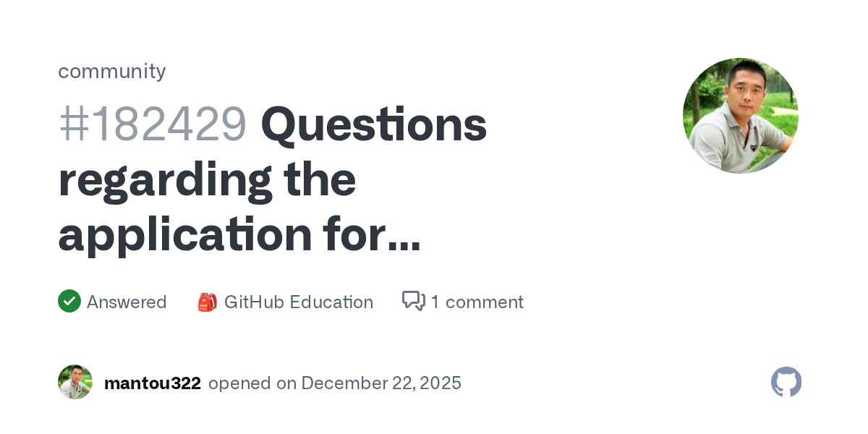Click the "opened on" text
Image resolution: width=868 pixels, height=434 pixels.
[x=252, y=383]
